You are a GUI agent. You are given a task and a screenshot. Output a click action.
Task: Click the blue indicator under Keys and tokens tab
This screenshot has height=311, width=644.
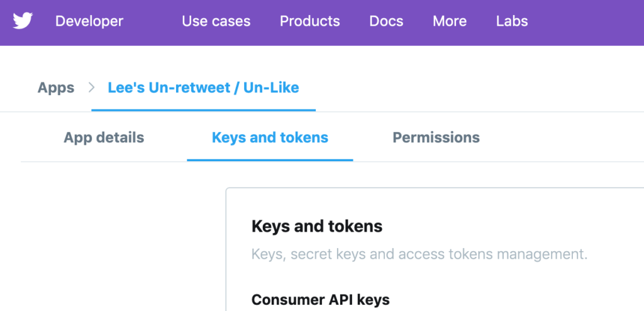[270, 160]
